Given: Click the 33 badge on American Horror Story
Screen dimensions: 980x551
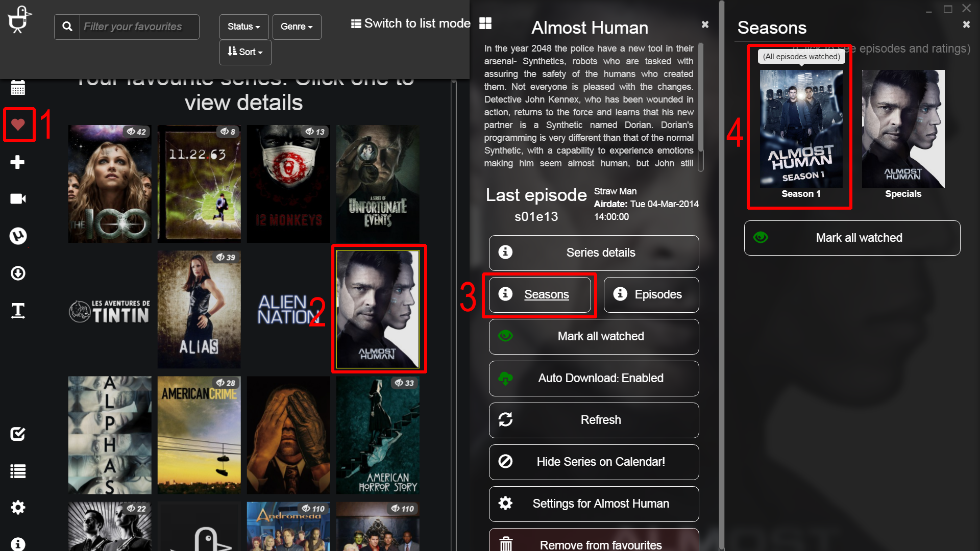Looking at the screenshot, I should (x=404, y=383).
